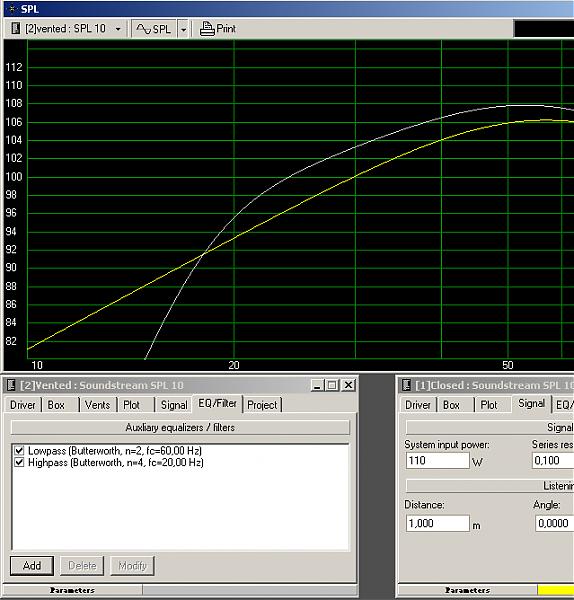The width and height of the screenshot is (574, 600).
Task: Uncheck the Highpass Butterworth filter
Action: tap(19, 462)
